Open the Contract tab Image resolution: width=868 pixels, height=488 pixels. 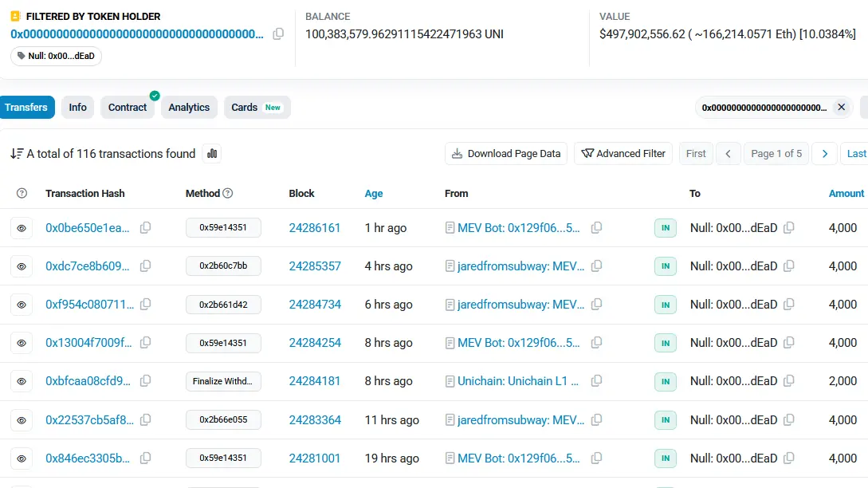[128, 108]
